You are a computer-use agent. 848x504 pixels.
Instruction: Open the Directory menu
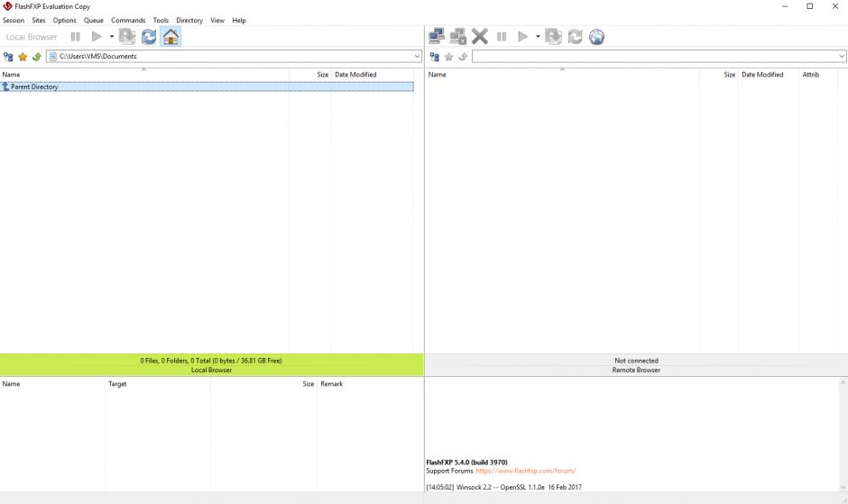(189, 20)
